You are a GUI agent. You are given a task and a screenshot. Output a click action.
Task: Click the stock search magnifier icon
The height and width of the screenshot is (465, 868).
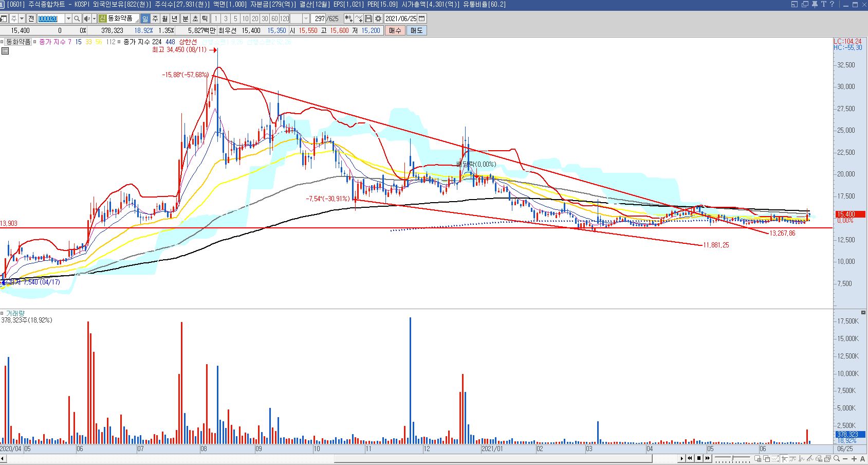(77, 19)
